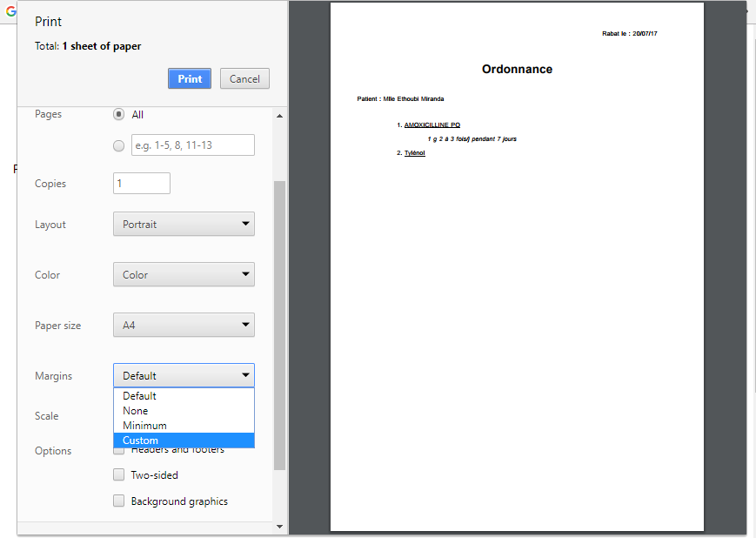756x538 pixels.
Task: Click the settings panel scroll down arrow
Action: [x=279, y=526]
